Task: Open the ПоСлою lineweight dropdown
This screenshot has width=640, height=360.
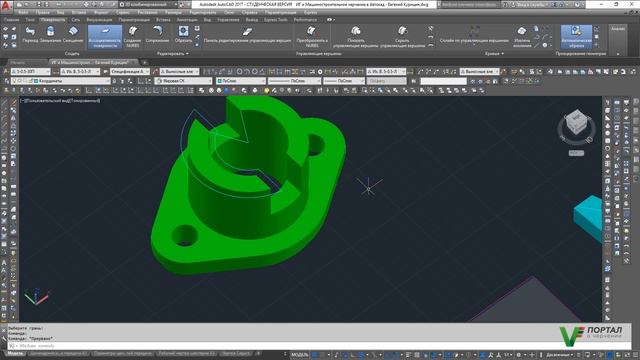Action: click(344, 81)
